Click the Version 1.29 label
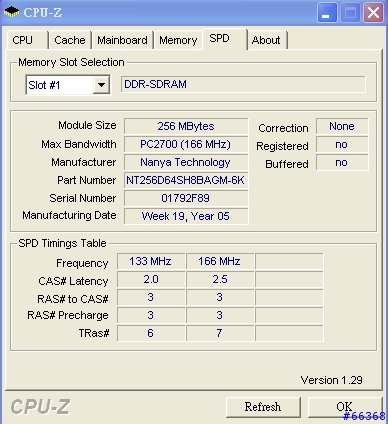Image resolution: width=388 pixels, height=424 pixels. 331,380
